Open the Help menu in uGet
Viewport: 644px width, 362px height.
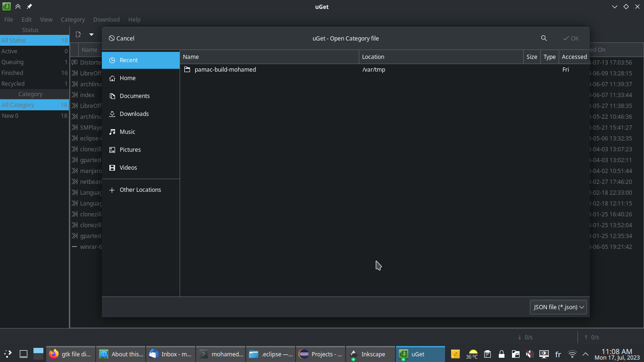pos(134,19)
